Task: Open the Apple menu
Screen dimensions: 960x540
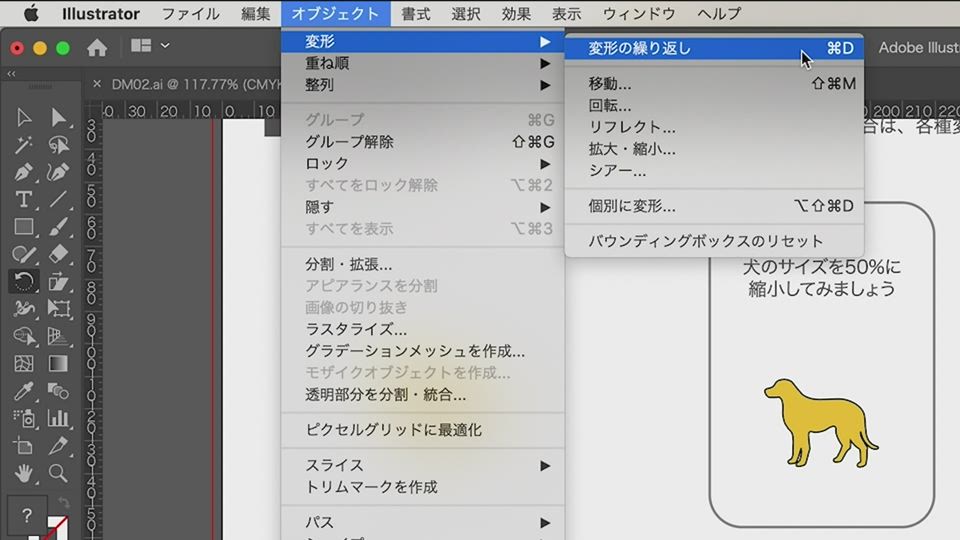Action: pos(30,14)
